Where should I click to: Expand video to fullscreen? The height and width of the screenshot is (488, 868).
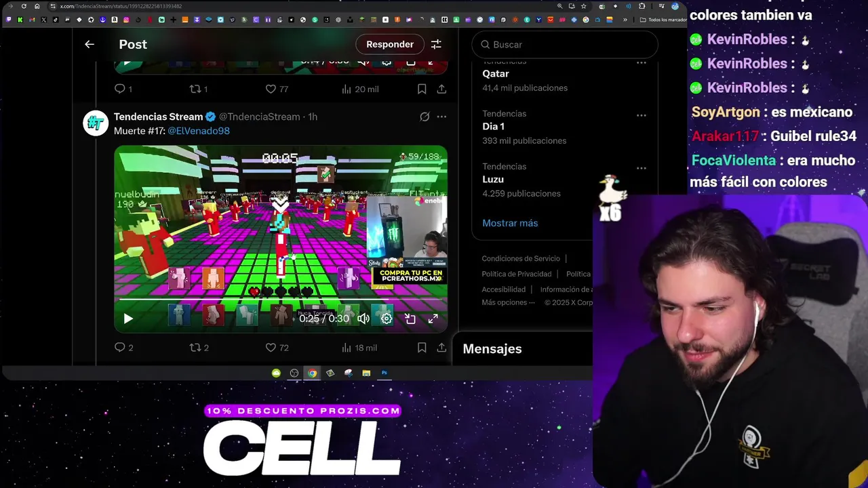(433, 319)
